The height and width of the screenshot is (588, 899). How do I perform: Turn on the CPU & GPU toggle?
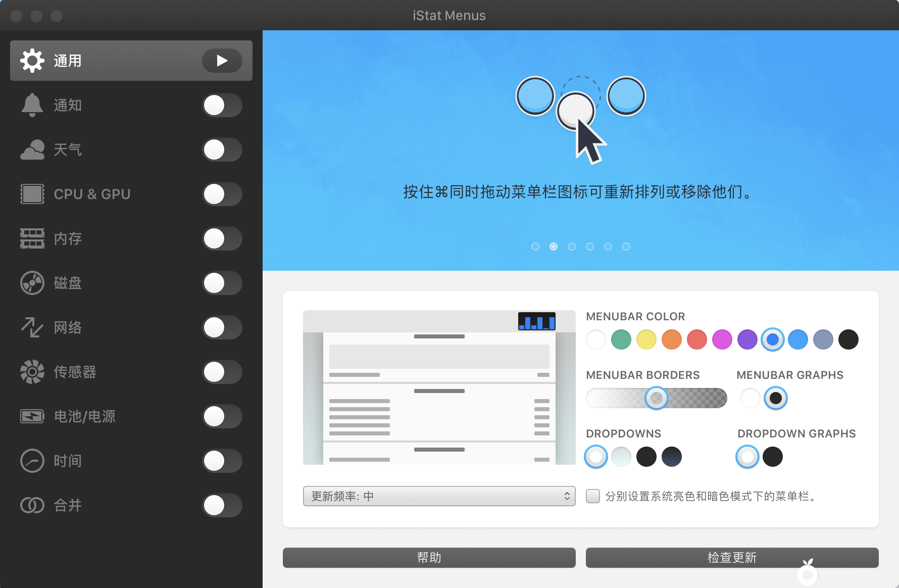coord(222,194)
